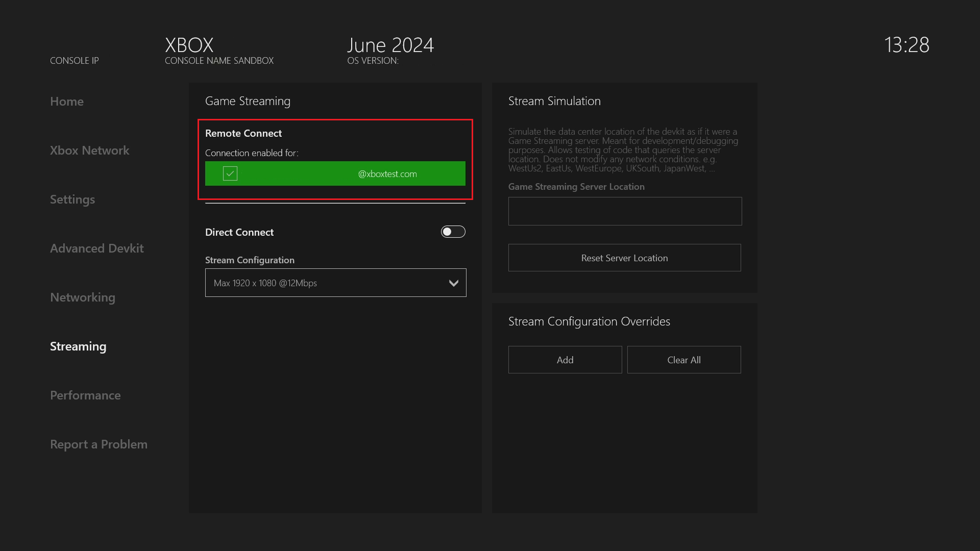Click the Game Streaming Server Location input field

tap(625, 211)
